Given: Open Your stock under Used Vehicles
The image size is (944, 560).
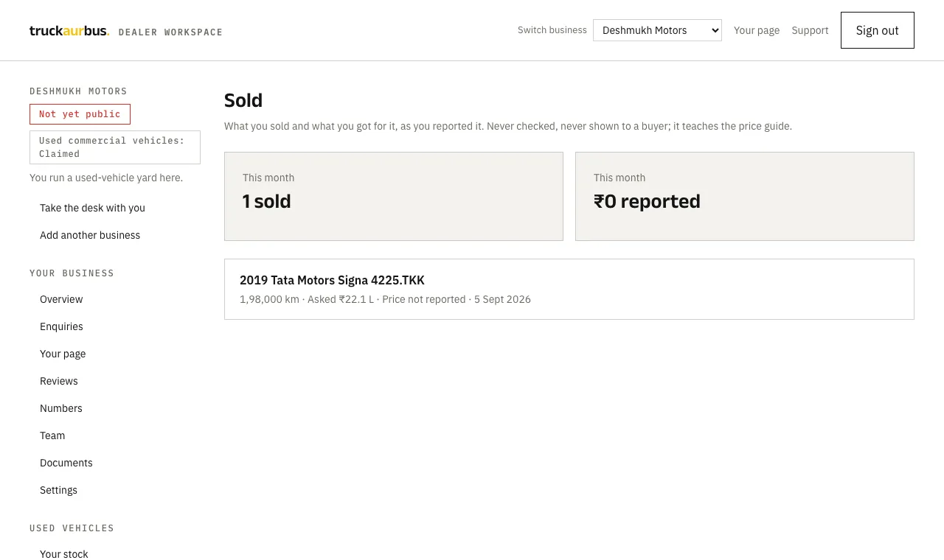Looking at the screenshot, I should coord(64,554).
